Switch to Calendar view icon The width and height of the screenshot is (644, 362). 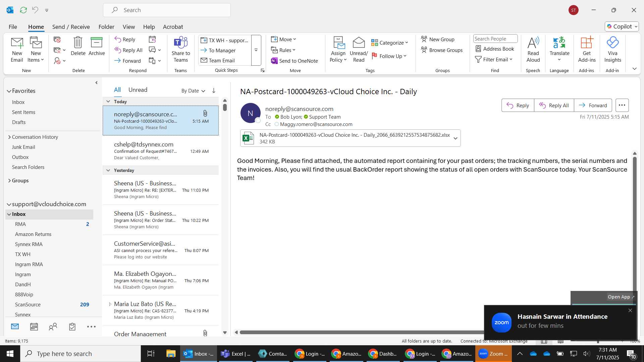(x=34, y=327)
